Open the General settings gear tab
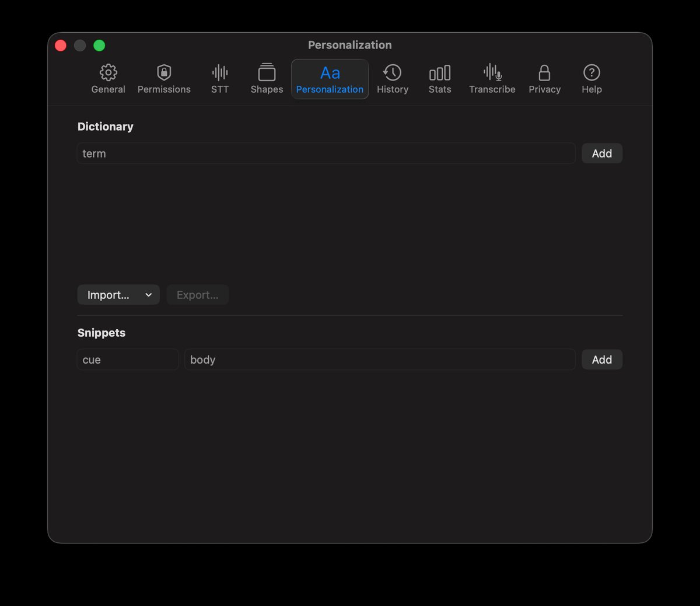This screenshot has width=700, height=606. [108, 79]
